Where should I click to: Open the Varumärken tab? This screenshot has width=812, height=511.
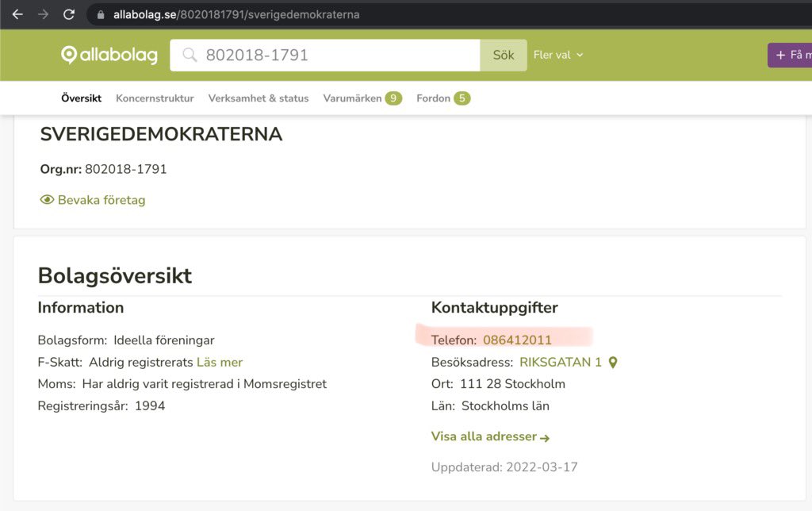362,98
